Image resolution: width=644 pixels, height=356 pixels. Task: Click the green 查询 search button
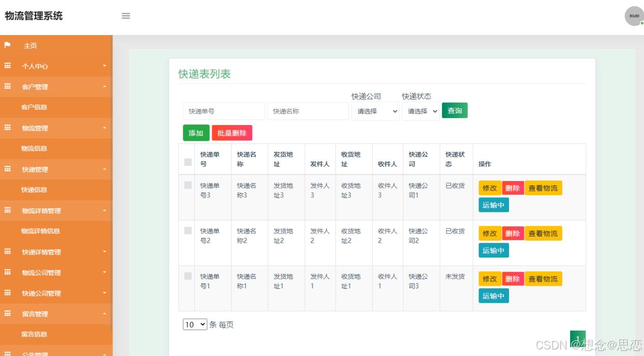455,110
